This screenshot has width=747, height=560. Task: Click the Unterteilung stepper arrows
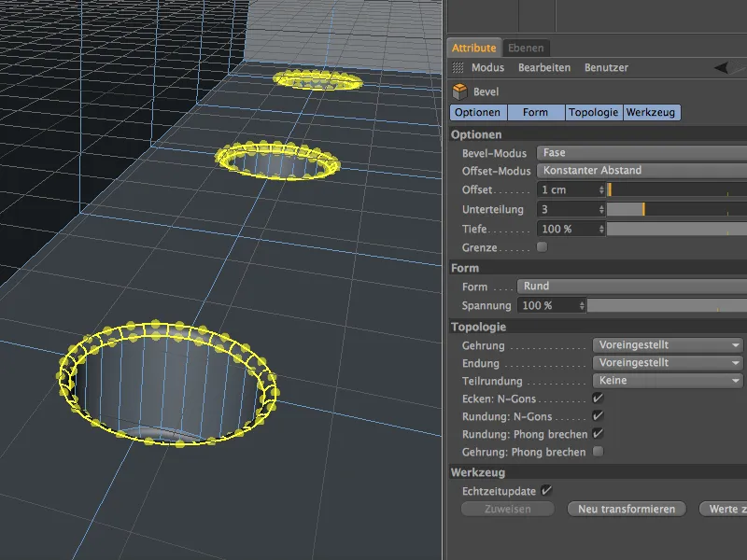601,209
